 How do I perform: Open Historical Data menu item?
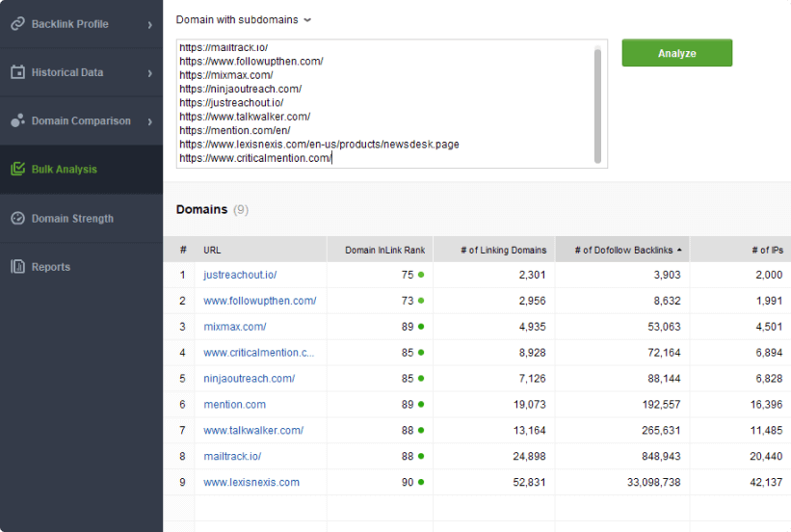point(81,72)
